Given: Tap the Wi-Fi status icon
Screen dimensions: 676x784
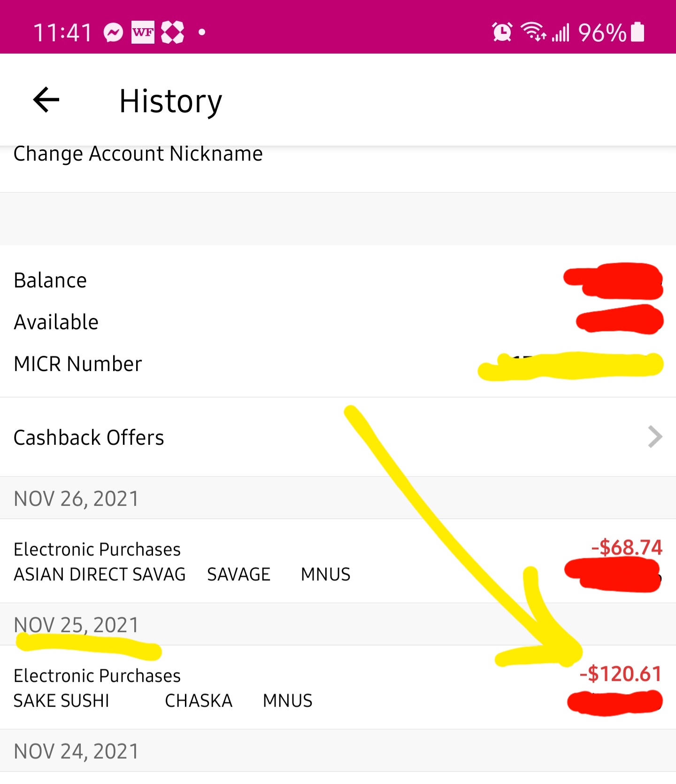Looking at the screenshot, I should (x=533, y=32).
